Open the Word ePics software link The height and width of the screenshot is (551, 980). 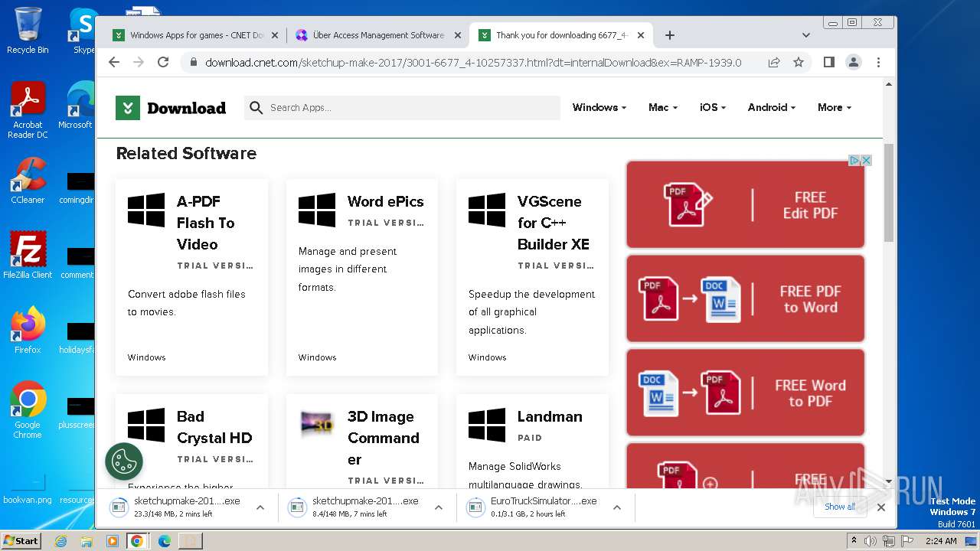pyautogui.click(x=385, y=201)
